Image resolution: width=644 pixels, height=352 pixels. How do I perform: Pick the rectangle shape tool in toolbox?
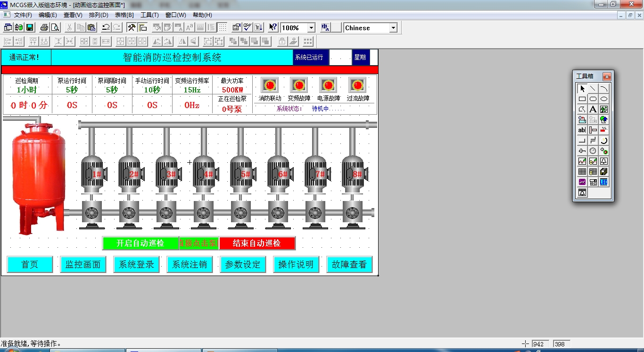[x=582, y=99]
